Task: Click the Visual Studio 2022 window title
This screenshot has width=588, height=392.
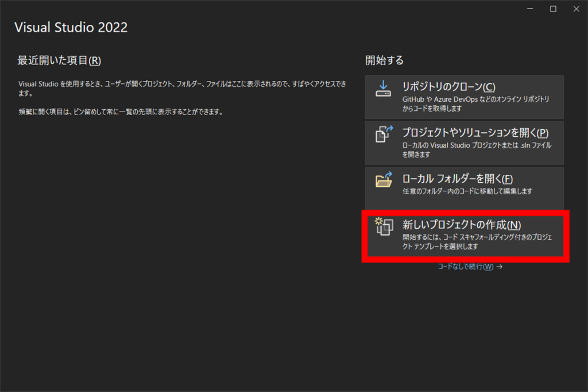Action: click(x=71, y=27)
